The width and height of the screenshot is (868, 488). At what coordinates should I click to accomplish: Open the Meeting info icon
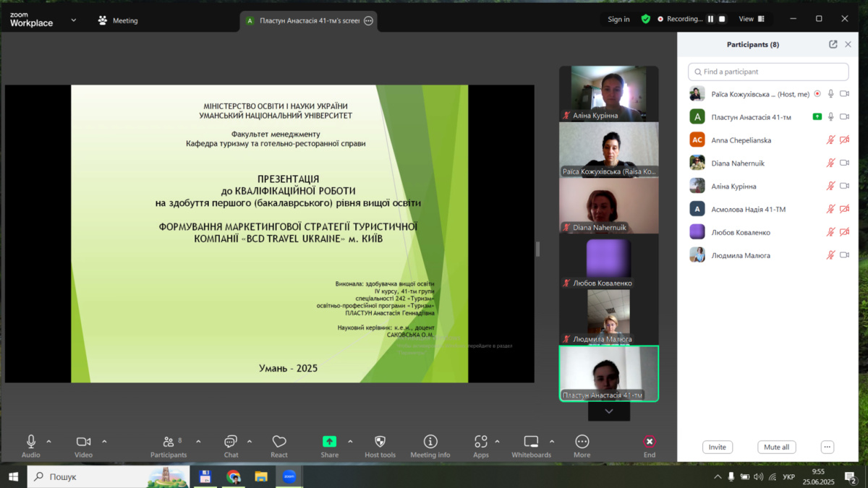(430, 441)
